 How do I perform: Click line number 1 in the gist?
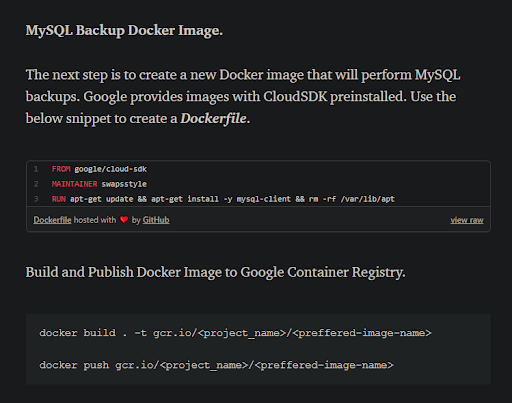[x=36, y=169]
